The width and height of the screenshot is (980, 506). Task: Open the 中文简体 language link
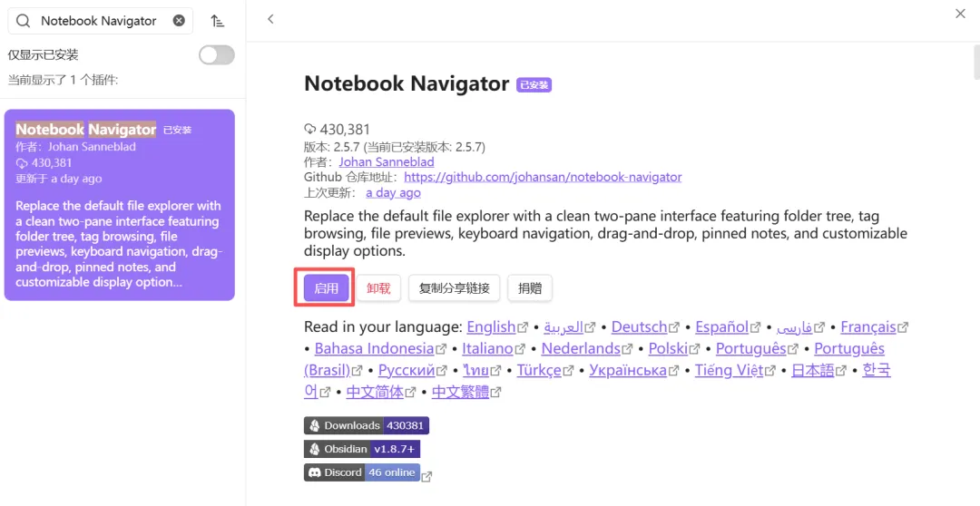point(375,392)
